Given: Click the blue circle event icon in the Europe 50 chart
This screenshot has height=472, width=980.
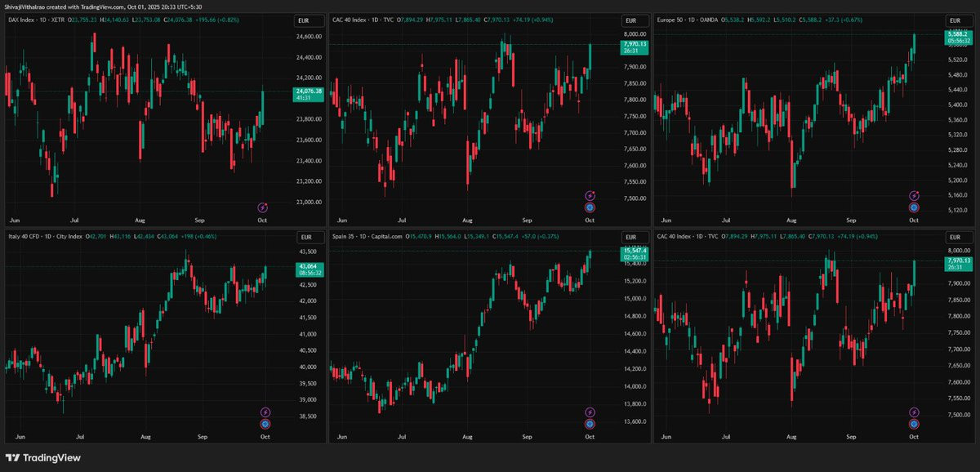Looking at the screenshot, I should tap(914, 207).
